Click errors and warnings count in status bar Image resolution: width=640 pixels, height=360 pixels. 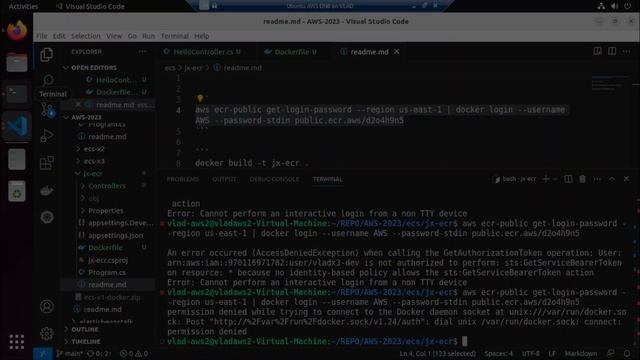click(134, 353)
